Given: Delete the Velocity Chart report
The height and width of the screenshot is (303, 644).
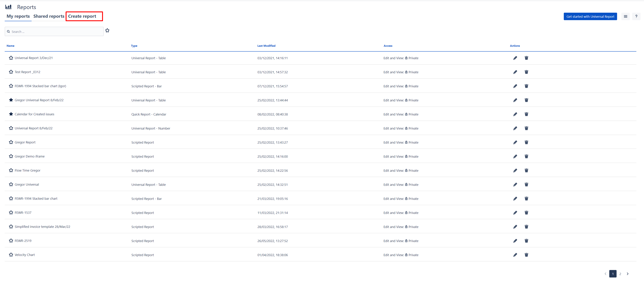Looking at the screenshot, I should pos(526,255).
